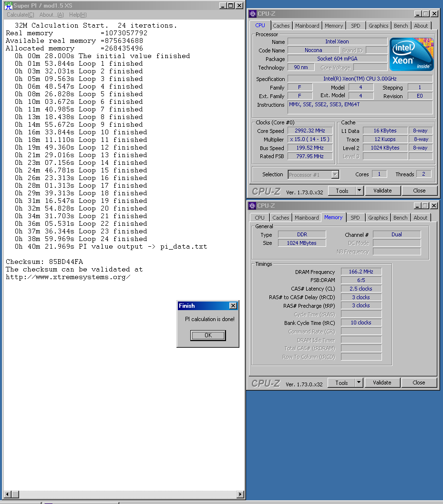443x504 pixels.
Task: Switch to Caches tab in lower CPU-Z window
Action: click(281, 218)
